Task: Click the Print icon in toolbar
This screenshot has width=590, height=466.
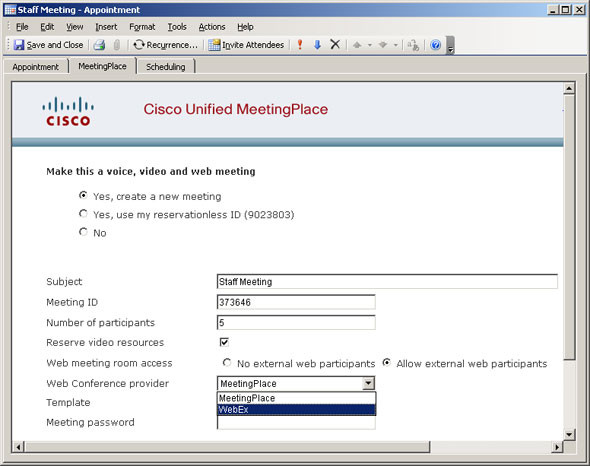Action: coord(99,45)
